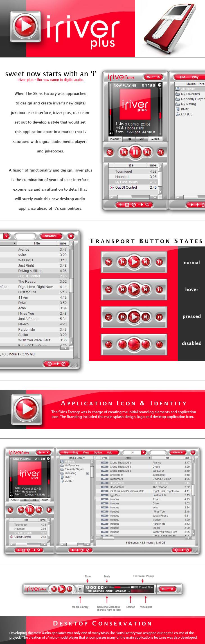Open the Option menu in the full player window
The width and height of the screenshot is (205, 644).
[x=98, y=453]
